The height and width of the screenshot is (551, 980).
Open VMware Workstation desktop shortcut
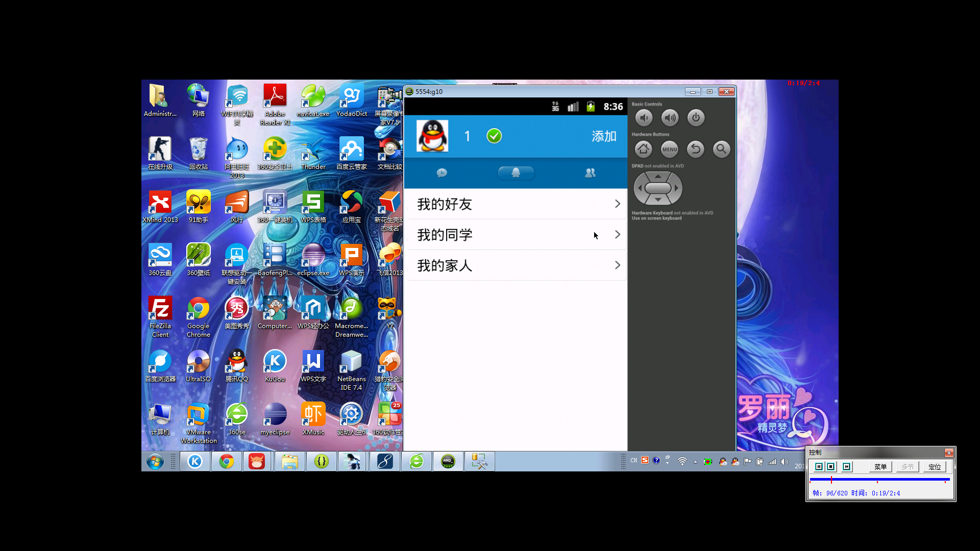tap(199, 423)
